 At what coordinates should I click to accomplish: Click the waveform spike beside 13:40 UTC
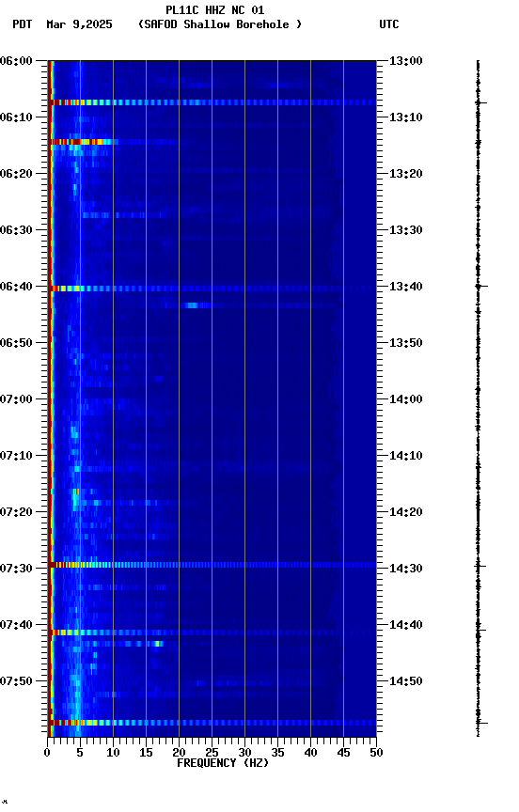(480, 287)
